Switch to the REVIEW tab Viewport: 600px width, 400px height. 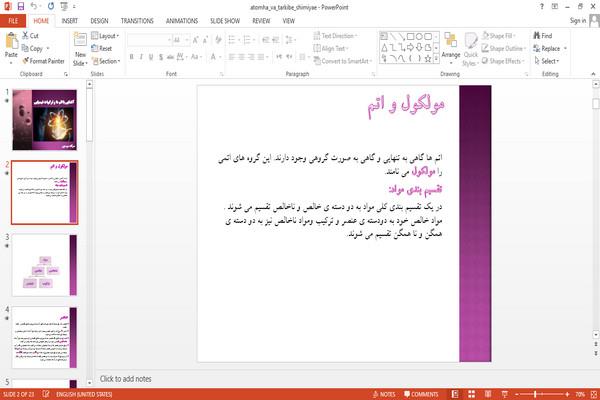[261, 21]
